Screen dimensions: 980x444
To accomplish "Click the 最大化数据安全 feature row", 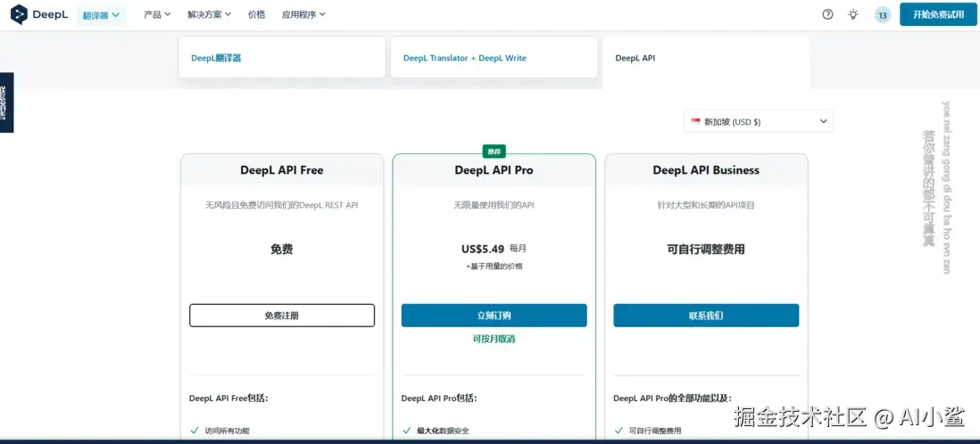I will click(x=435, y=431).
